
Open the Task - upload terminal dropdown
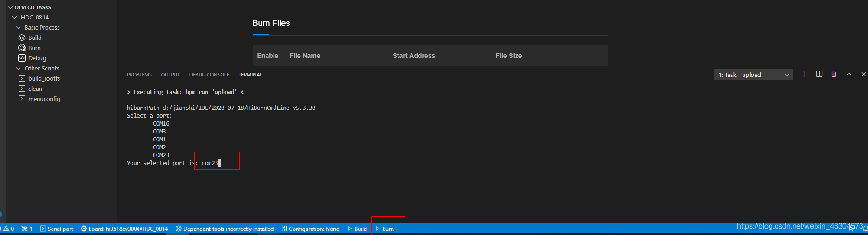point(753,75)
